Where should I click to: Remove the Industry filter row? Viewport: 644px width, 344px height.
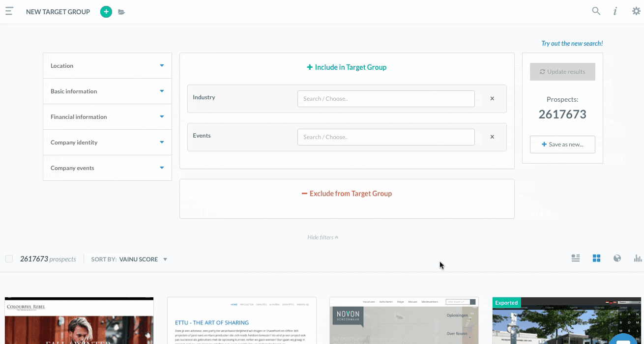492,99
